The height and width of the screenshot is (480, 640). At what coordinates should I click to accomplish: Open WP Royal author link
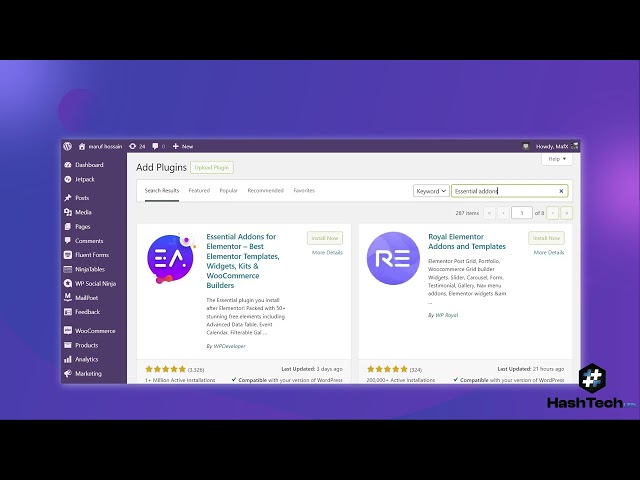447,315
